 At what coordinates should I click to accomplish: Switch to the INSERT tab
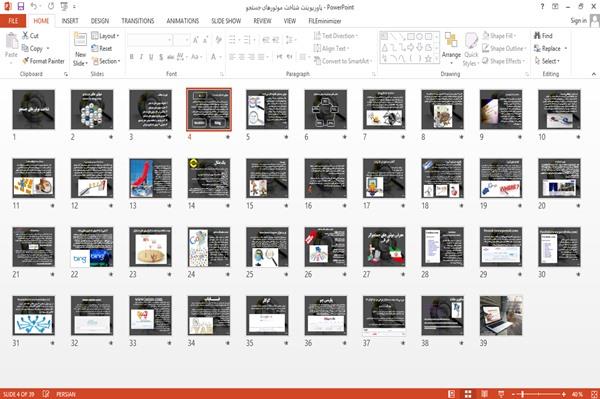(x=70, y=21)
